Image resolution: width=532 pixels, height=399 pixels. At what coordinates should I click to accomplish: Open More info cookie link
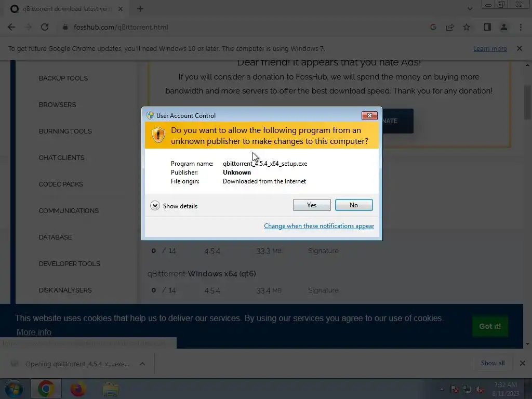click(x=34, y=332)
